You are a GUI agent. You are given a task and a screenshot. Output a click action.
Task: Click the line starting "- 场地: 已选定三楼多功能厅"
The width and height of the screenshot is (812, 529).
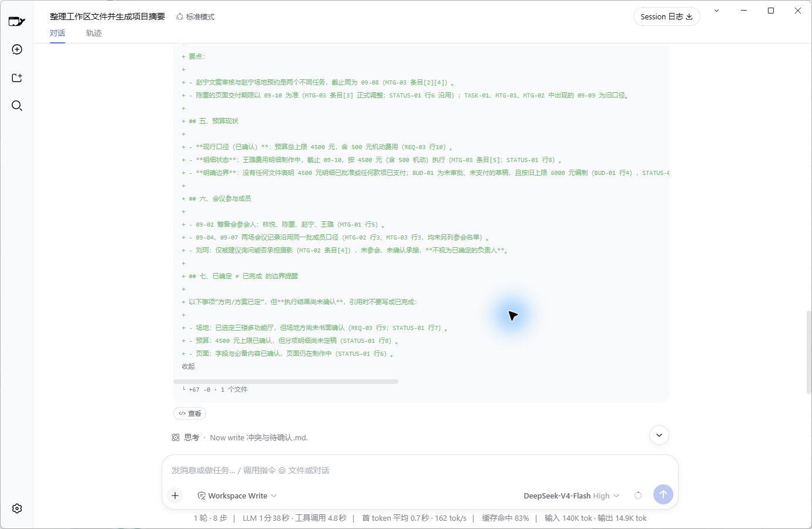(315, 328)
